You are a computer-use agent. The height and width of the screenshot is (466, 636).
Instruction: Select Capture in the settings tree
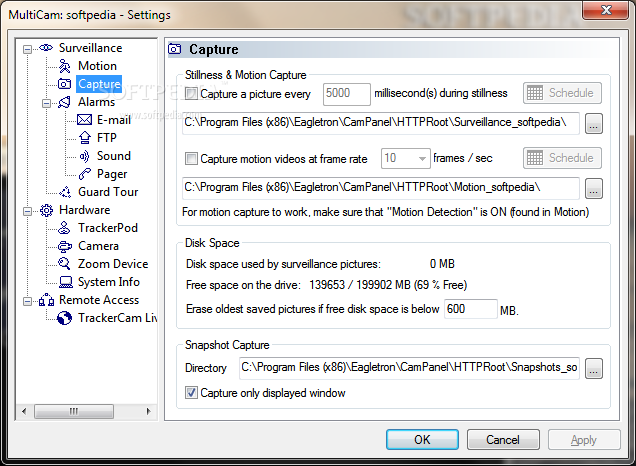tap(99, 84)
